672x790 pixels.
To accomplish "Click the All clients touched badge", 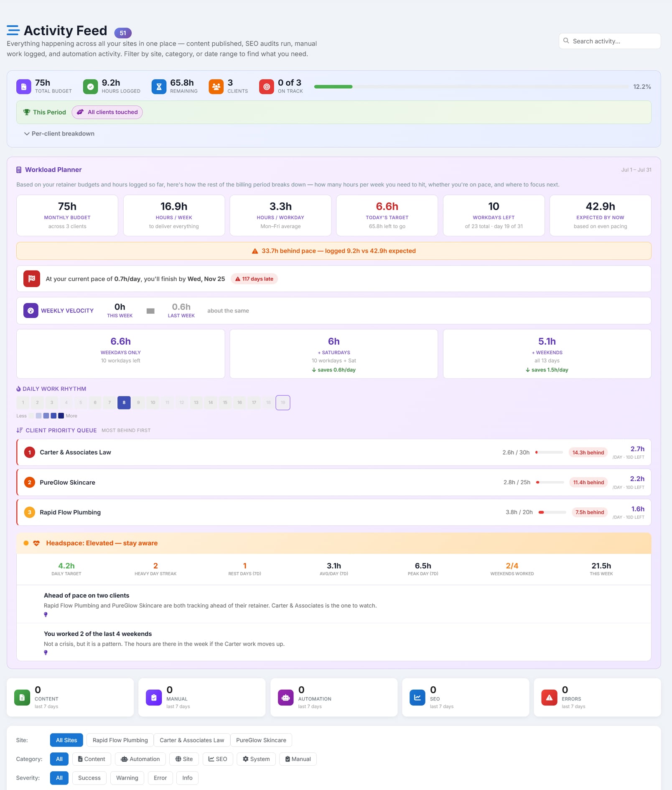I will (107, 112).
